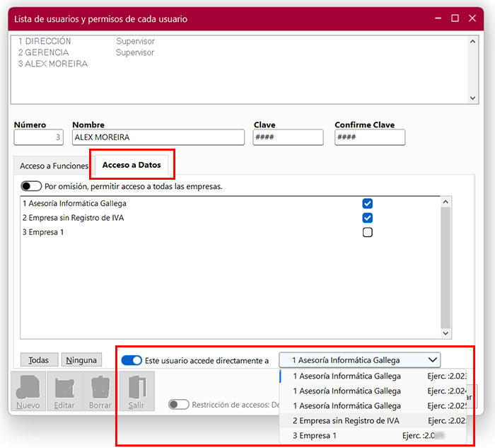Pick 'Empresa 1' in the dropdown list
Screen dimensions: 495x448
pyautogui.click(x=315, y=436)
